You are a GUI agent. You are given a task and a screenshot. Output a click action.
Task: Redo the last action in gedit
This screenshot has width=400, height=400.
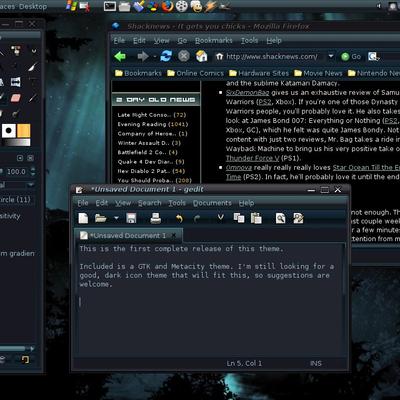tap(197, 218)
